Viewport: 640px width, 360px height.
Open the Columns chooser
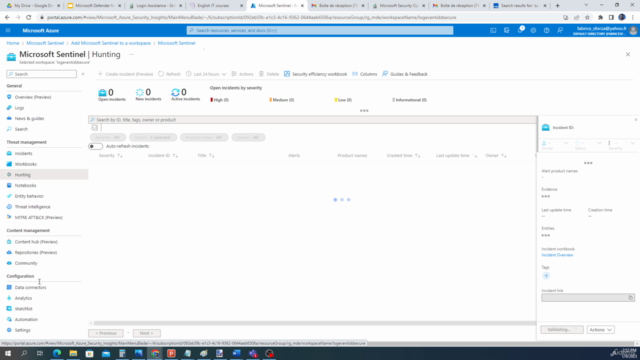[364, 74]
